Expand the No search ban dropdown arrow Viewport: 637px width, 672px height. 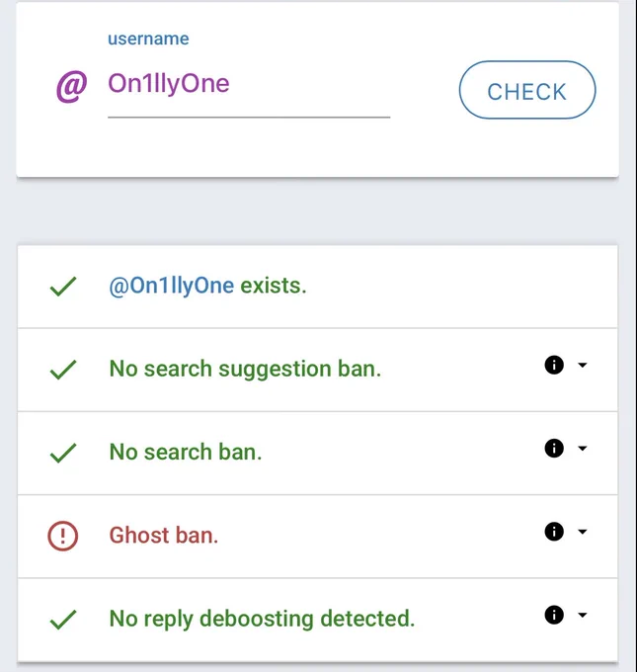582,449
